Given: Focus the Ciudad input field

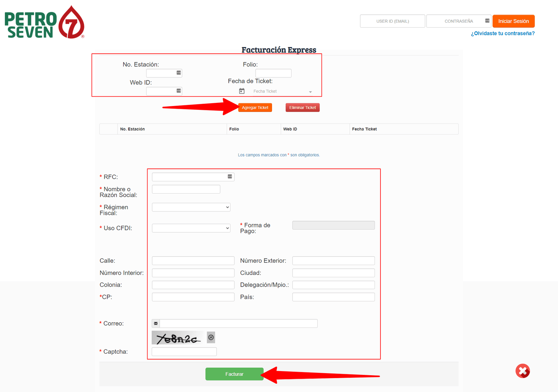Looking at the screenshot, I should tap(333, 273).
